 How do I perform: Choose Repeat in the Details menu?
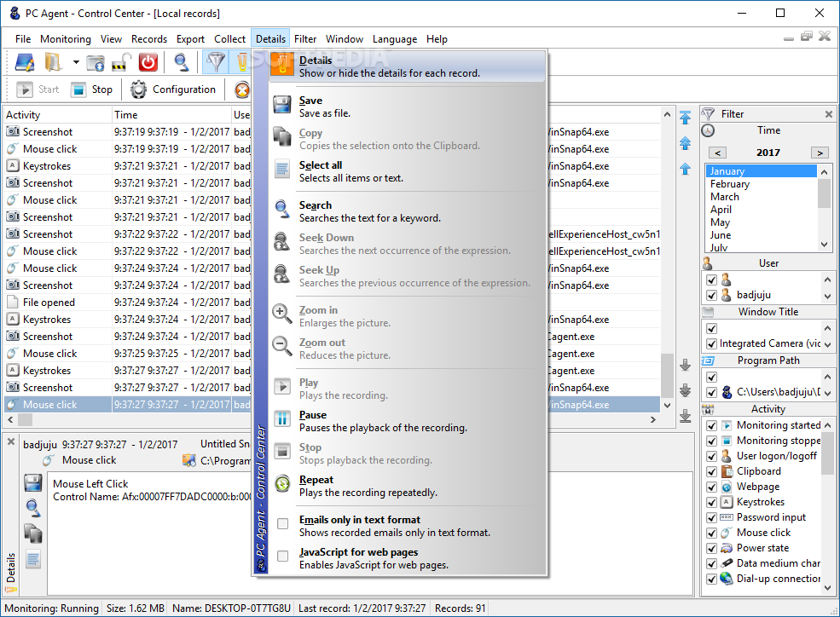pyautogui.click(x=407, y=486)
